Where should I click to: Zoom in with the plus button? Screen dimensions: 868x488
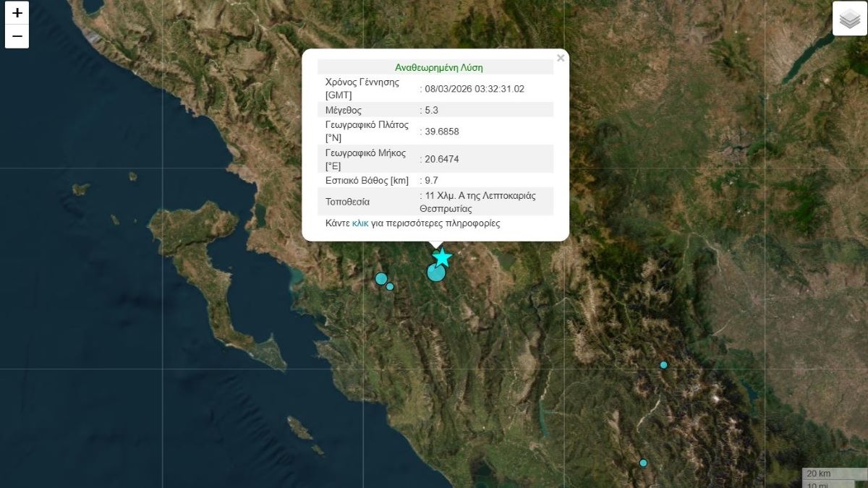tap(17, 13)
